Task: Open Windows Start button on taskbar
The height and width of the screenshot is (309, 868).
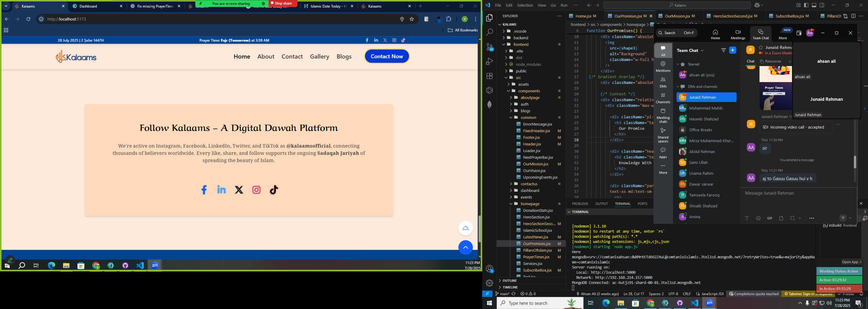Action: coord(489,303)
